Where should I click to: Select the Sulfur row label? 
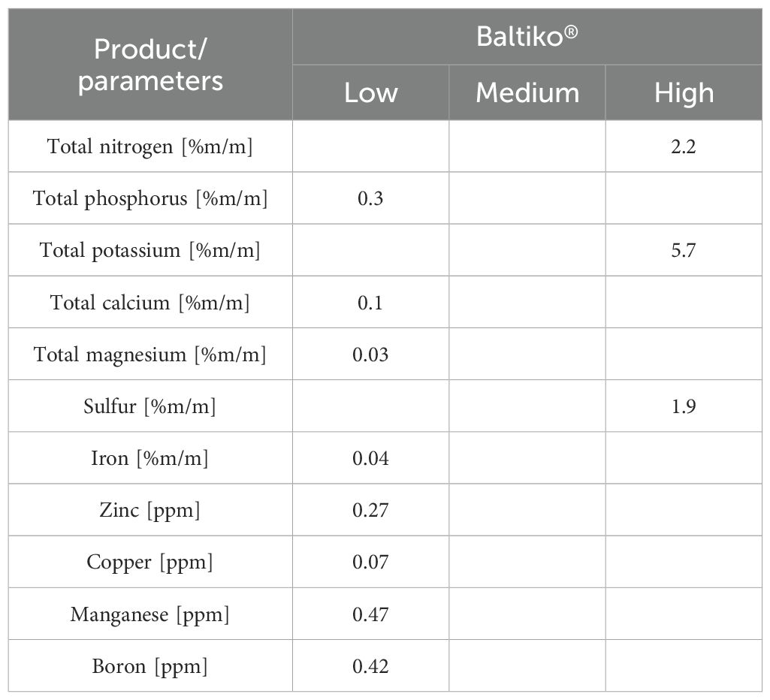pos(150,406)
